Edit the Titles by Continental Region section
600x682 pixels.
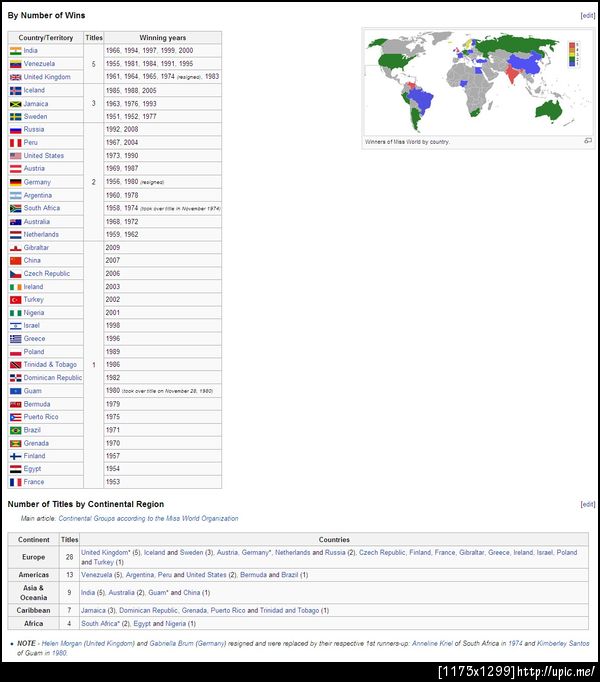click(588, 505)
